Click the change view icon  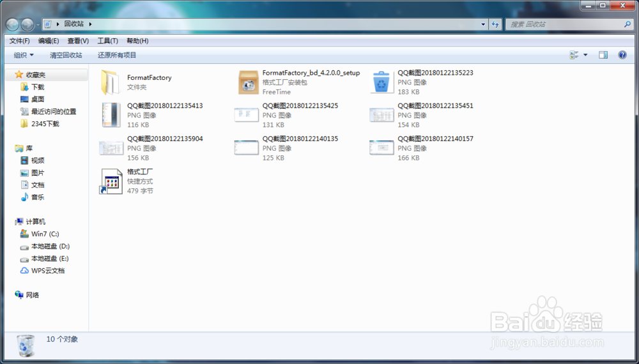pos(574,55)
